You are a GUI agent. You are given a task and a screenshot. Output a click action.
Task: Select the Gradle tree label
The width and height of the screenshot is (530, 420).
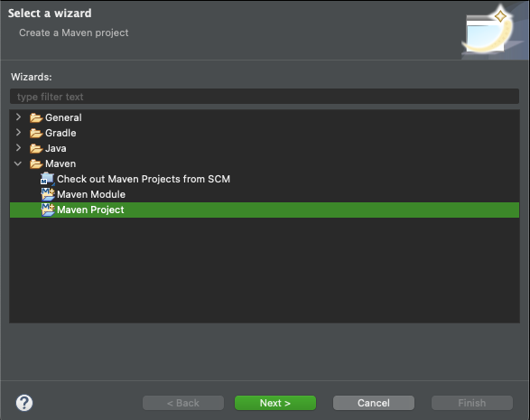tap(60, 133)
